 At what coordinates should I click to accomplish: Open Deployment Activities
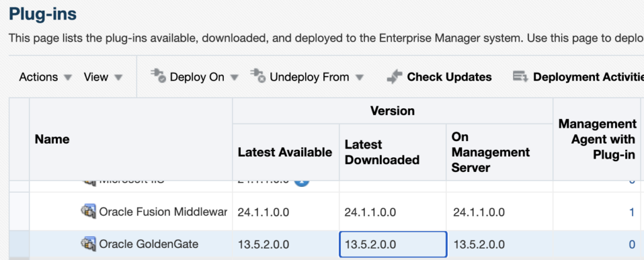coord(579,77)
